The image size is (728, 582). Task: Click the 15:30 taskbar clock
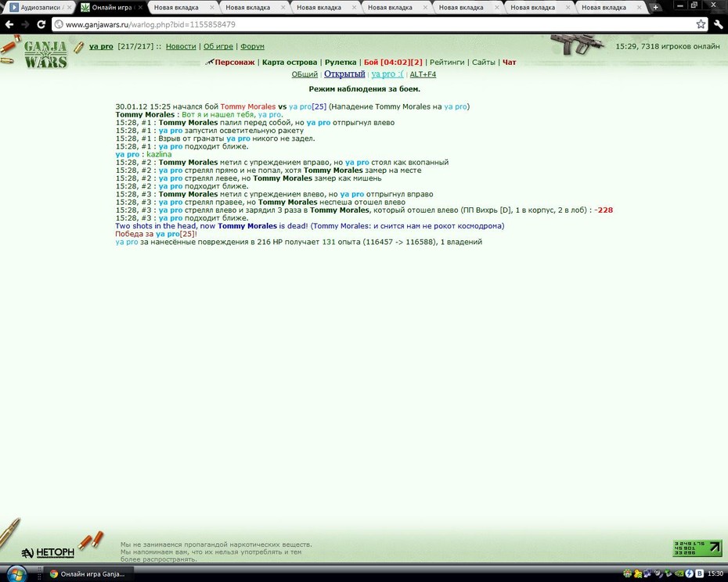(715, 573)
